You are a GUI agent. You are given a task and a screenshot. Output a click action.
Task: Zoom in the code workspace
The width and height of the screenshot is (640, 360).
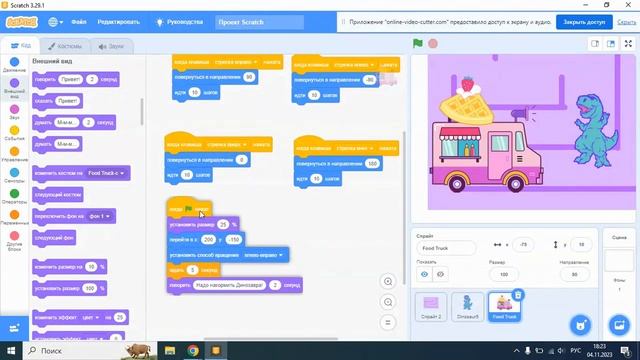coord(388,282)
